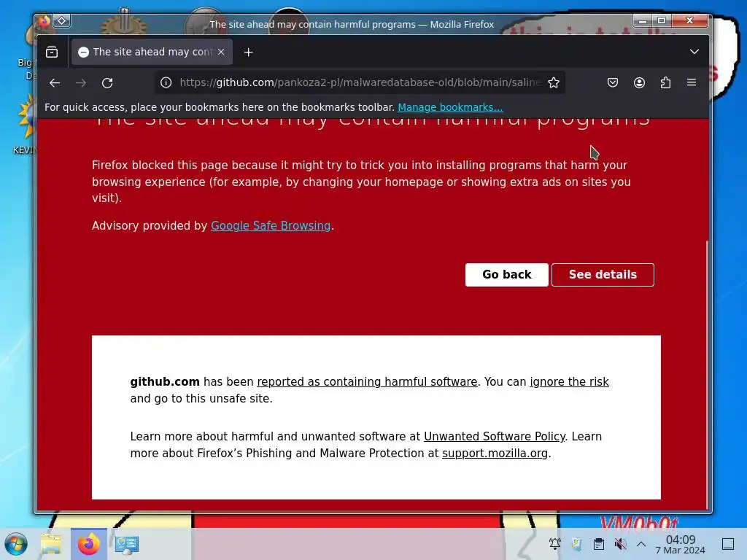Click 'ignore the risk' link
The width and height of the screenshot is (747, 560).
[x=569, y=382]
